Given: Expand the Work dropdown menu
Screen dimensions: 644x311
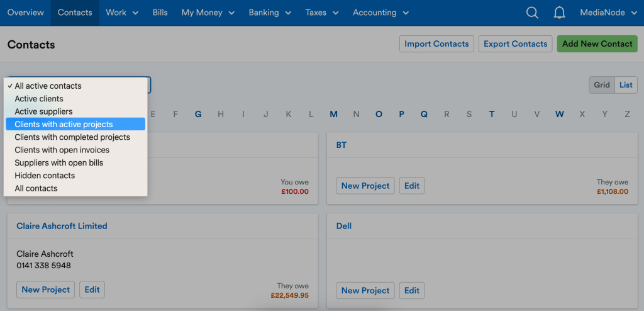Looking at the screenshot, I should pyautogui.click(x=122, y=13).
